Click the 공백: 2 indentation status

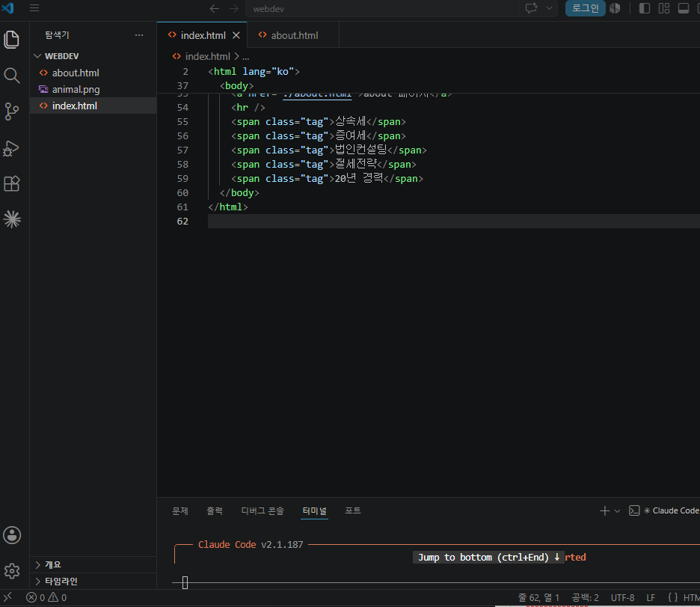point(586,597)
